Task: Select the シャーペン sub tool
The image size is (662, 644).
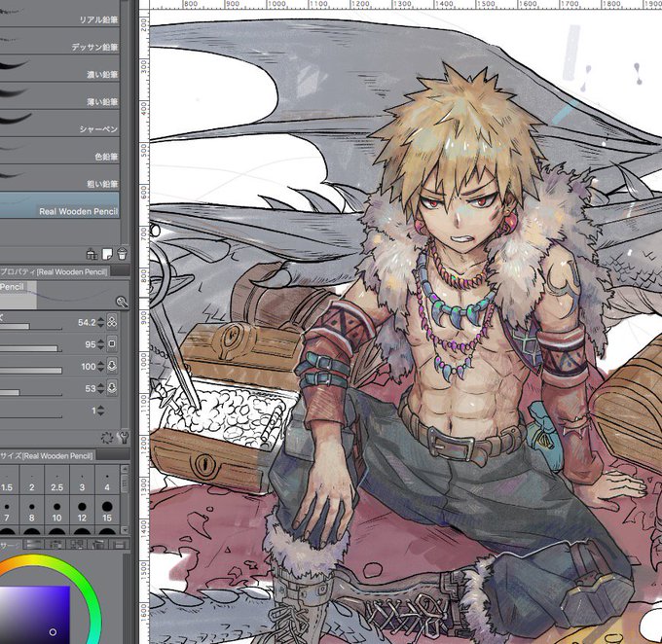Action: (59, 124)
